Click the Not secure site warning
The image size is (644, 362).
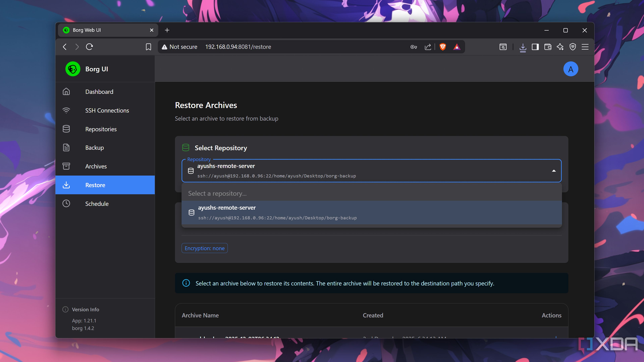179,47
